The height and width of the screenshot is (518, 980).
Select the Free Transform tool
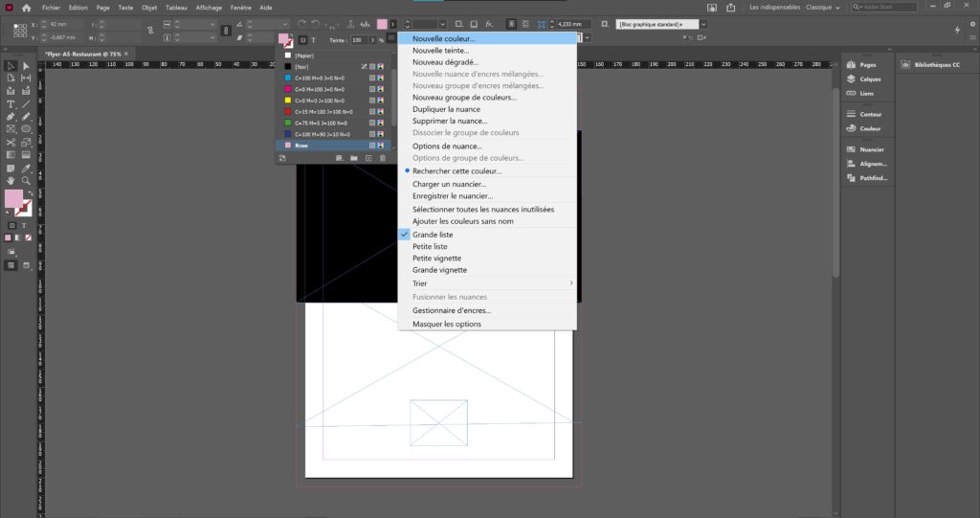point(26,143)
